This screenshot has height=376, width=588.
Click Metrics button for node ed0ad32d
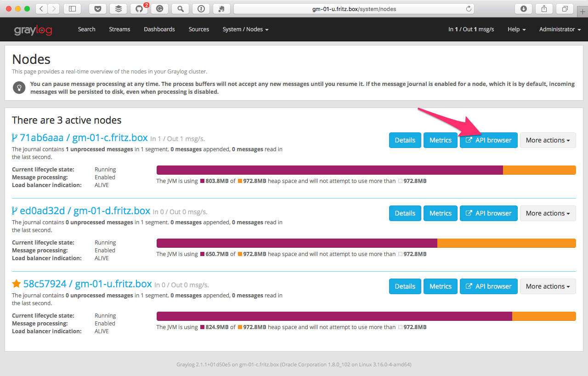pyautogui.click(x=440, y=213)
